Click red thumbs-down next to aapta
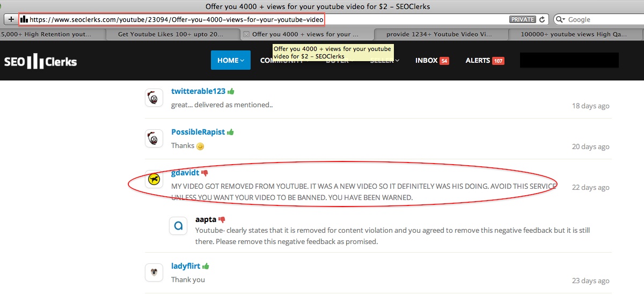 point(222,219)
